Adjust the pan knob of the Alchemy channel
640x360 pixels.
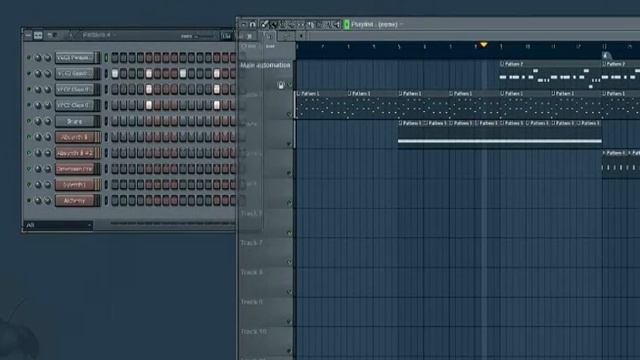tap(38, 200)
